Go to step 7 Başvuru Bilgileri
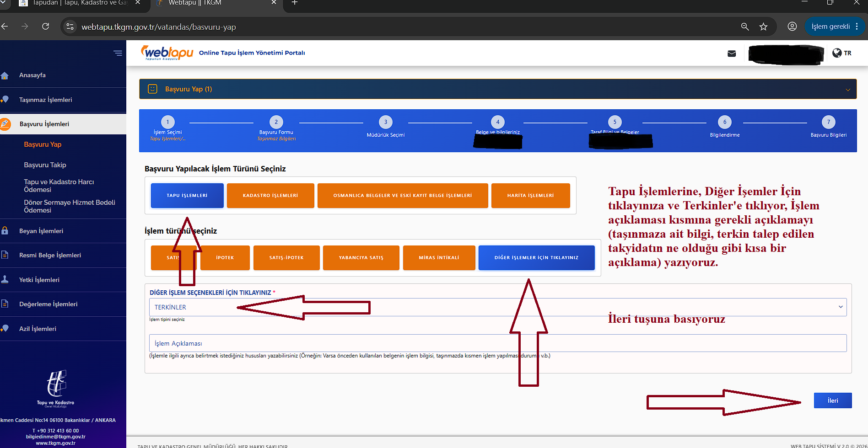Screen dimensions: 868x448 point(829,122)
